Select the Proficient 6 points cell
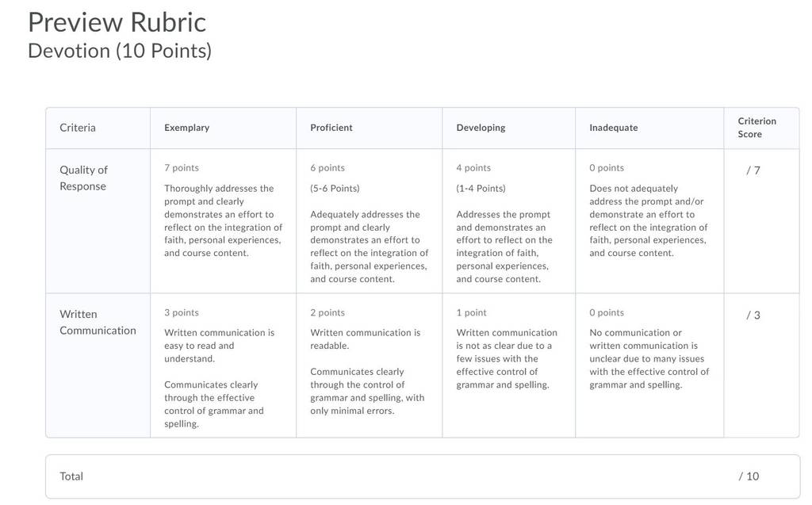 [370, 221]
